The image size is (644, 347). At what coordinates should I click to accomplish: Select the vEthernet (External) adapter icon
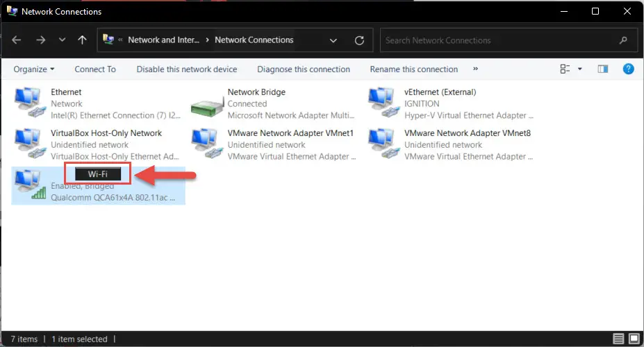383,102
